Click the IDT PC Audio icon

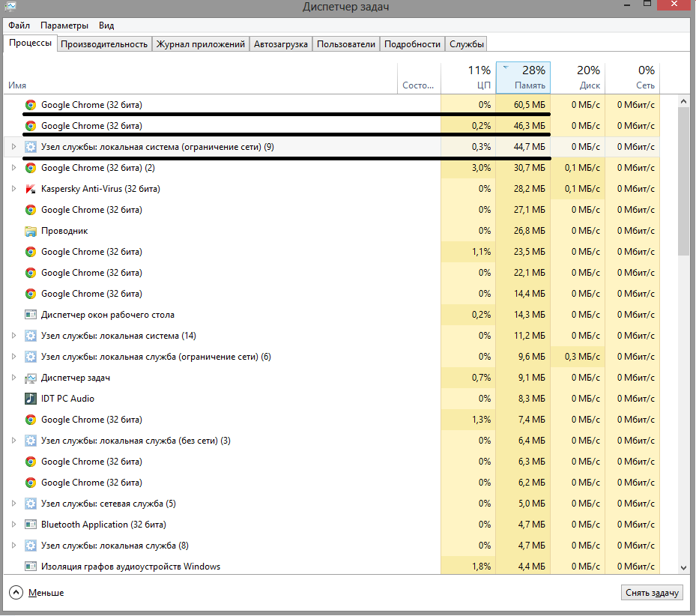click(x=31, y=399)
